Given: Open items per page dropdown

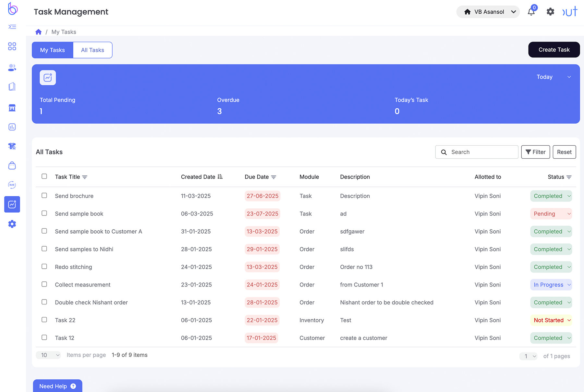Looking at the screenshot, I should point(48,355).
